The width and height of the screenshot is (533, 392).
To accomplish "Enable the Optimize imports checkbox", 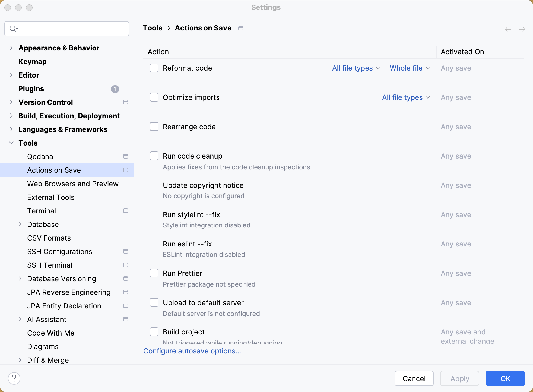I will pos(154,97).
